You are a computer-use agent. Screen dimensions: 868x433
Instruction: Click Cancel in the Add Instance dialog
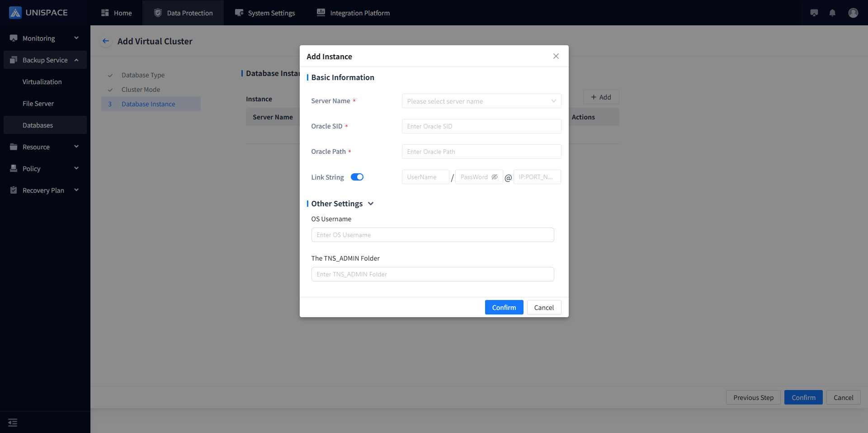(x=544, y=307)
